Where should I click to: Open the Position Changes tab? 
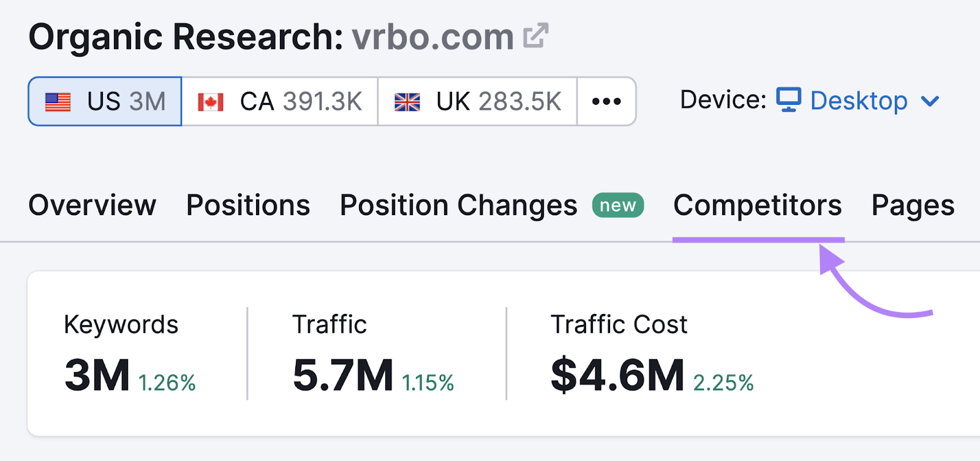pyautogui.click(x=459, y=205)
